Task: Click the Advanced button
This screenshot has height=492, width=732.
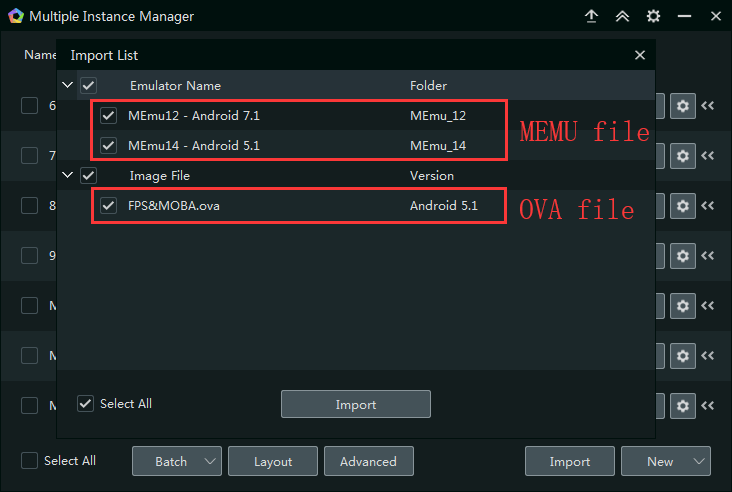Action: click(x=368, y=461)
